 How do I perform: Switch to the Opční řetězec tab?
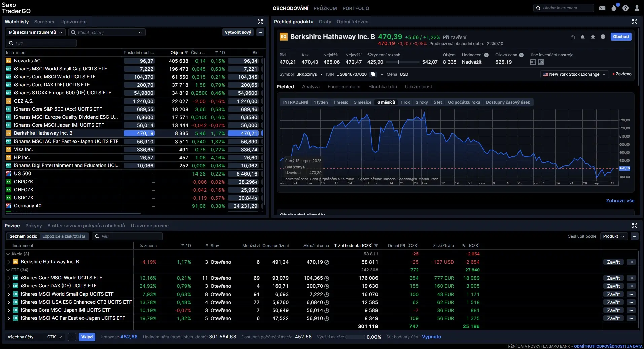point(352,22)
